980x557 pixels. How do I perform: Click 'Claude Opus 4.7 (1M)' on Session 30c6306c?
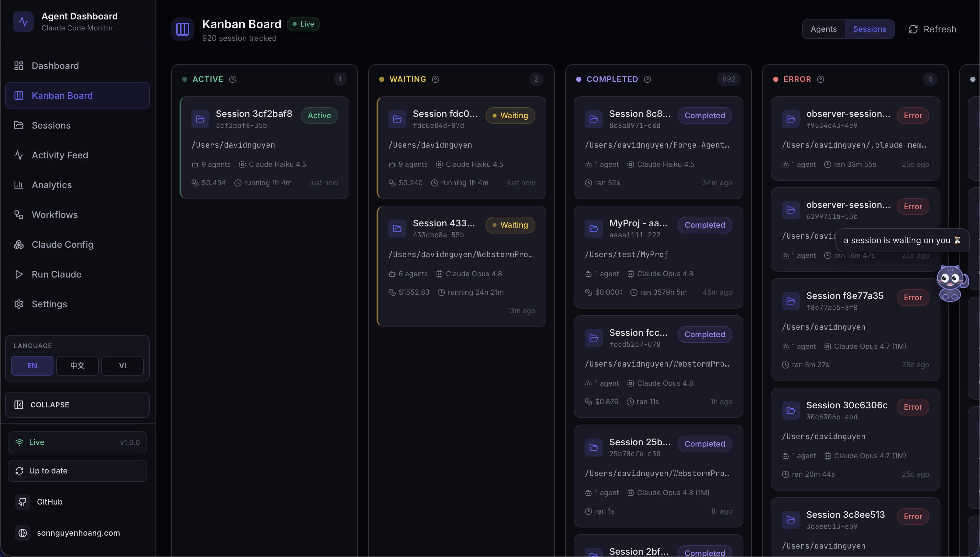[x=870, y=456]
